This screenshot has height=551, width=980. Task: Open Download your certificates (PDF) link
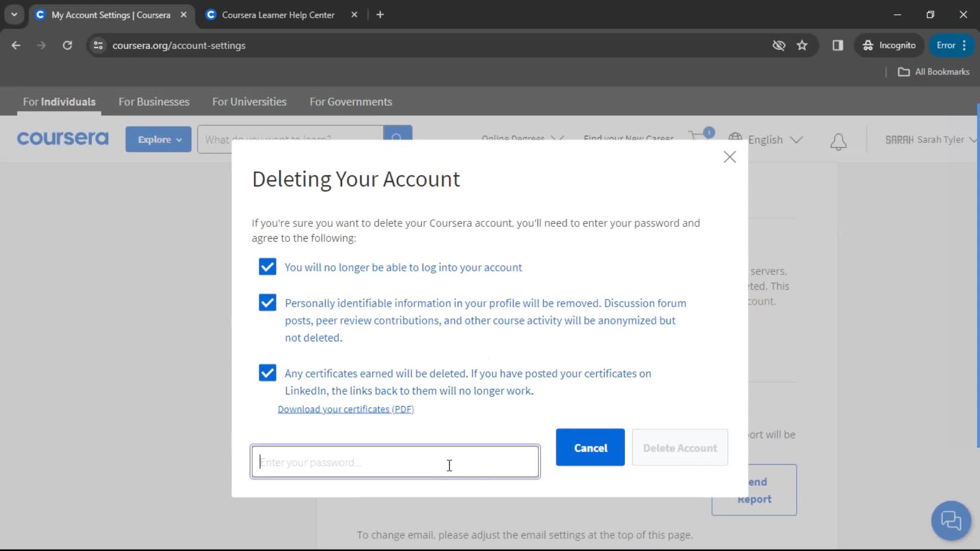[x=346, y=409]
